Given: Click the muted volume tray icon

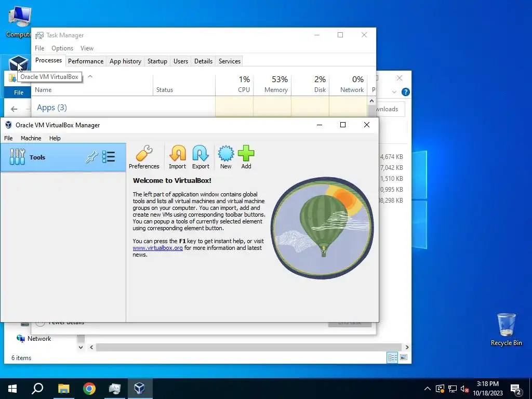Looking at the screenshot, I should (464, 389).
